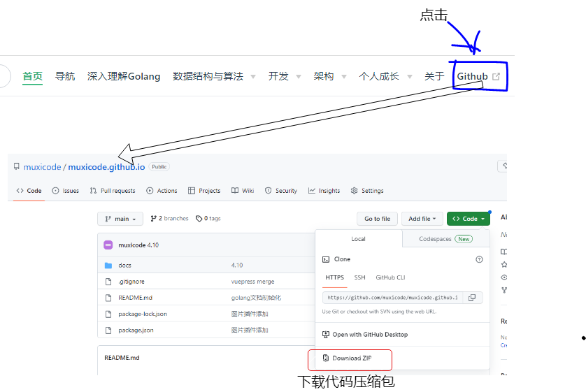Screen dimensions: 586x392
Task: Expand the Add file dropdown
Action: (422, 219)
